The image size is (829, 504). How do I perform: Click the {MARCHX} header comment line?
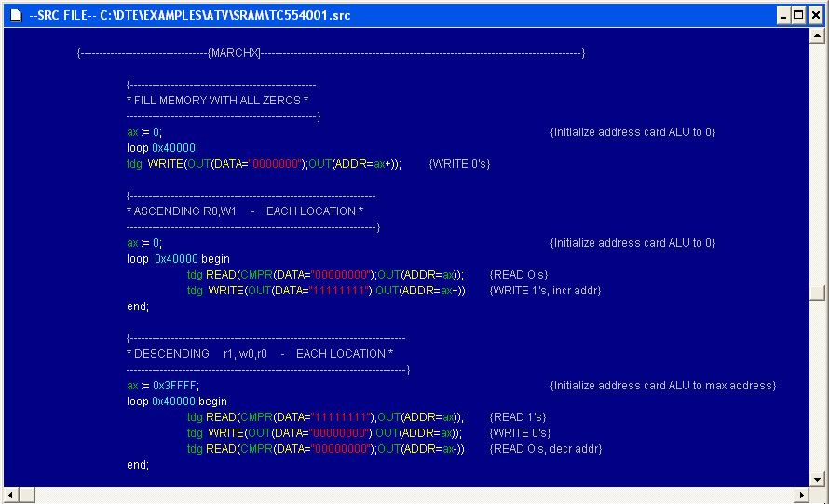point(331,53)
